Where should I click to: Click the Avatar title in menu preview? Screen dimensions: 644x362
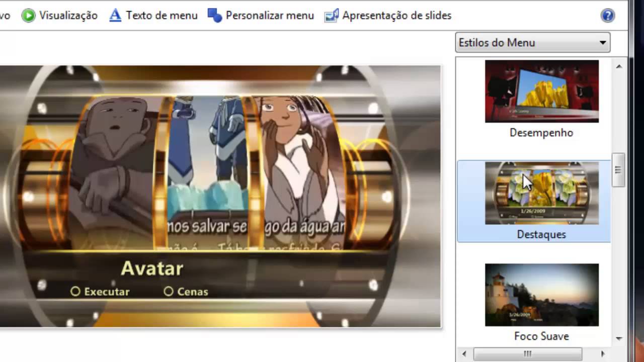point(152,268)
